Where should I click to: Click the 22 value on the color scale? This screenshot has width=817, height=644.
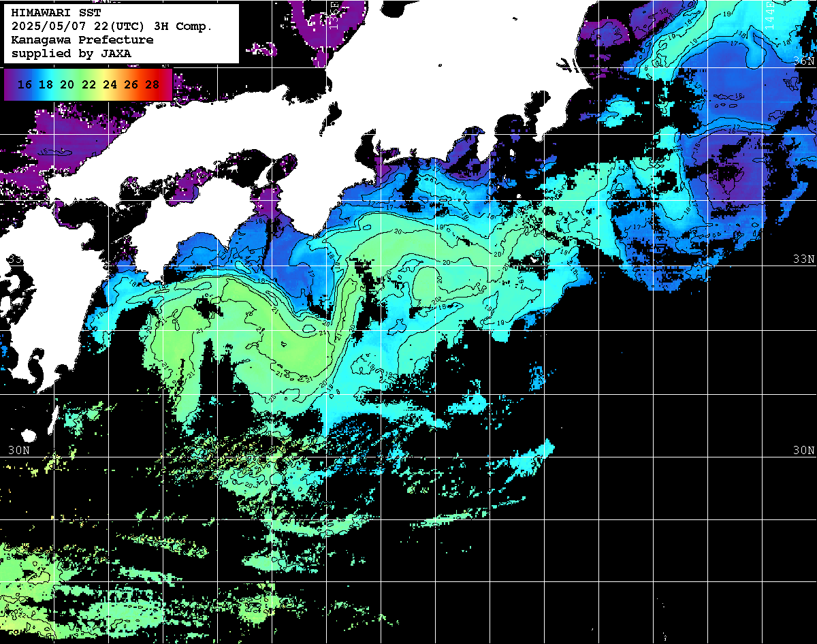tap(88, 85)
